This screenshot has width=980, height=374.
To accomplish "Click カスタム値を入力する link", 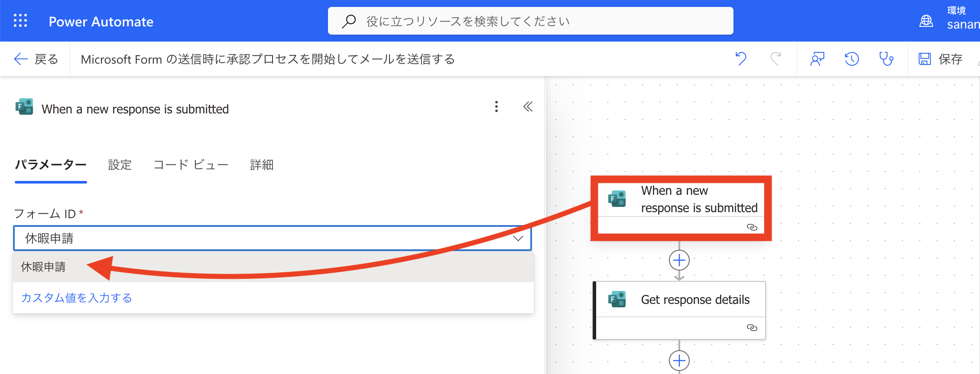I will pyautogui.click(x=76, y=298).
